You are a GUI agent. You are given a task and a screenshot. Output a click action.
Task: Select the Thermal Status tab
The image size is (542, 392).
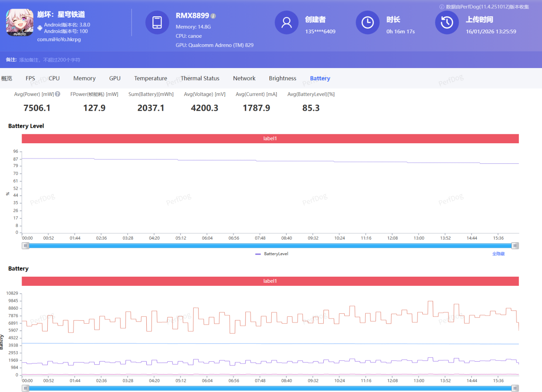[200, 78]
